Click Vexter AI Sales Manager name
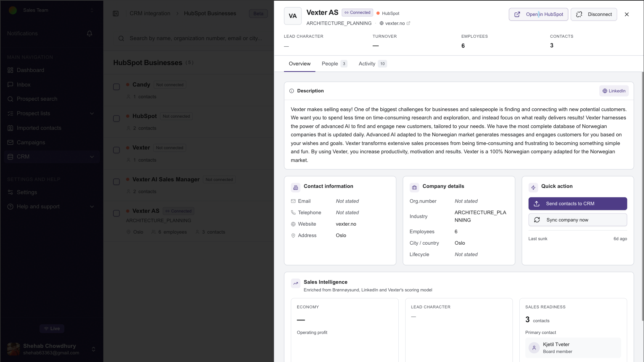644x362 pixels. point(166,180)
